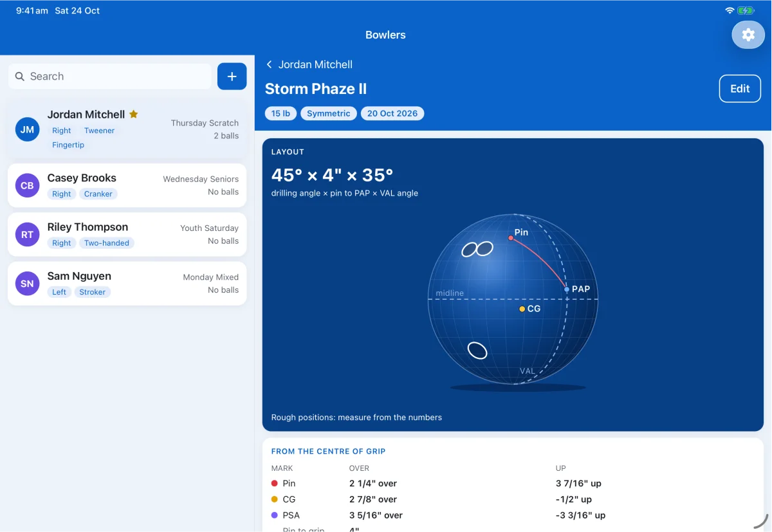Go back to the Jordan Mitchell page
Viewport: 772px width, 532px height.
pos(309,64)
